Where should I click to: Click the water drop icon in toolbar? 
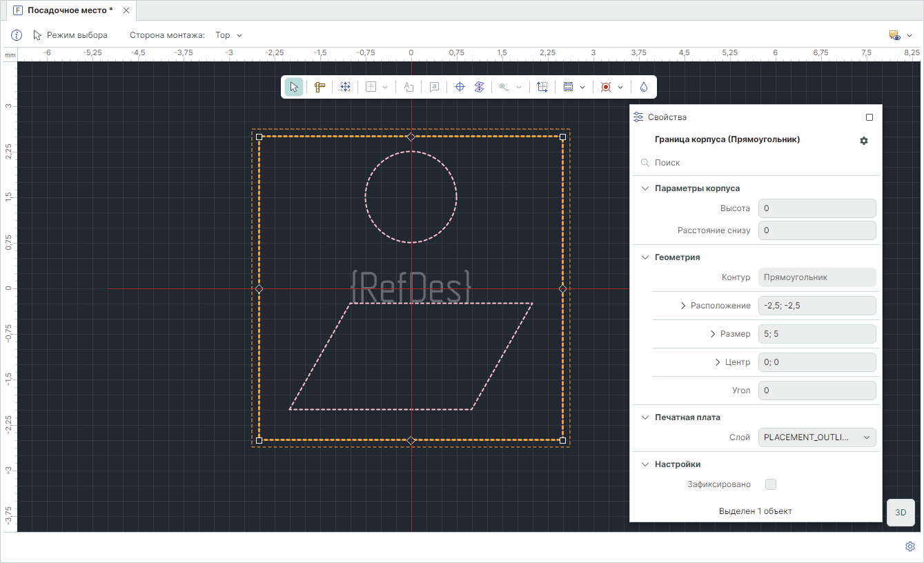pyautogui.click(x=643, y=87)
